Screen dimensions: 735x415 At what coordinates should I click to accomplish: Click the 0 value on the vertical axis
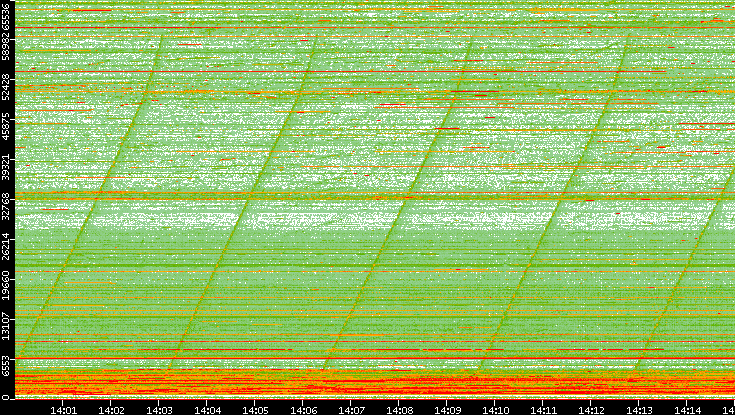(x=5, y=398)
